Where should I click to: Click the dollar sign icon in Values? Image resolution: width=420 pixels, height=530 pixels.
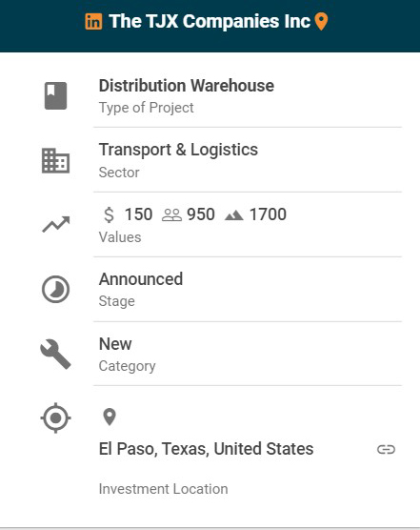click(x=110, y=214)
